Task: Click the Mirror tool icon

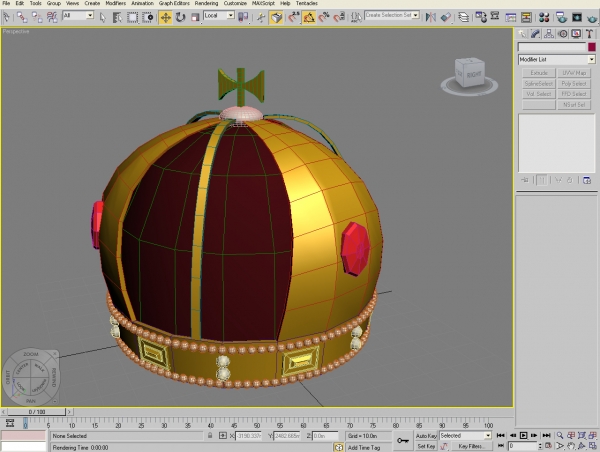Action: click(x=431, y=17)
